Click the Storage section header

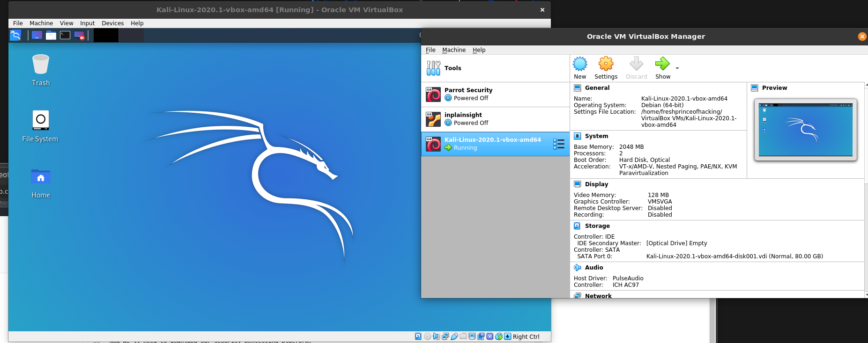[597, 226]
